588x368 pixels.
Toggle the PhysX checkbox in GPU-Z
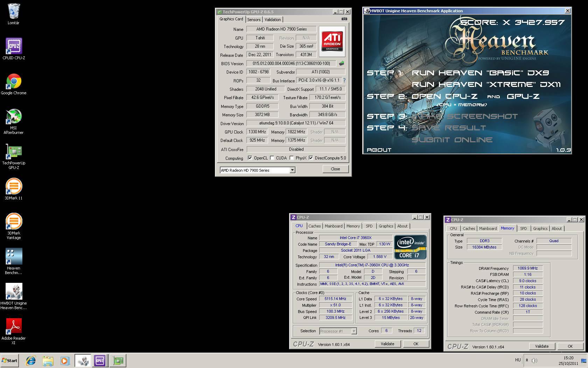(292, 158)
